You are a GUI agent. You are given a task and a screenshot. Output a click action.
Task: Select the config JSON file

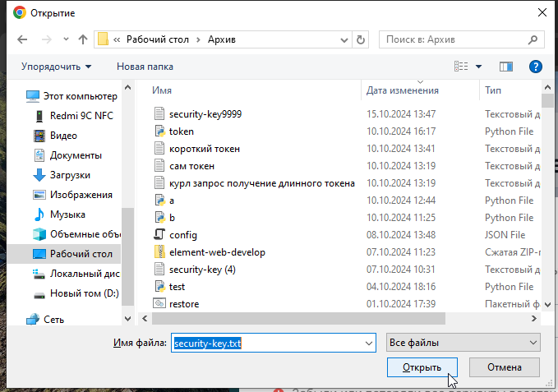[x=182, y=234]
